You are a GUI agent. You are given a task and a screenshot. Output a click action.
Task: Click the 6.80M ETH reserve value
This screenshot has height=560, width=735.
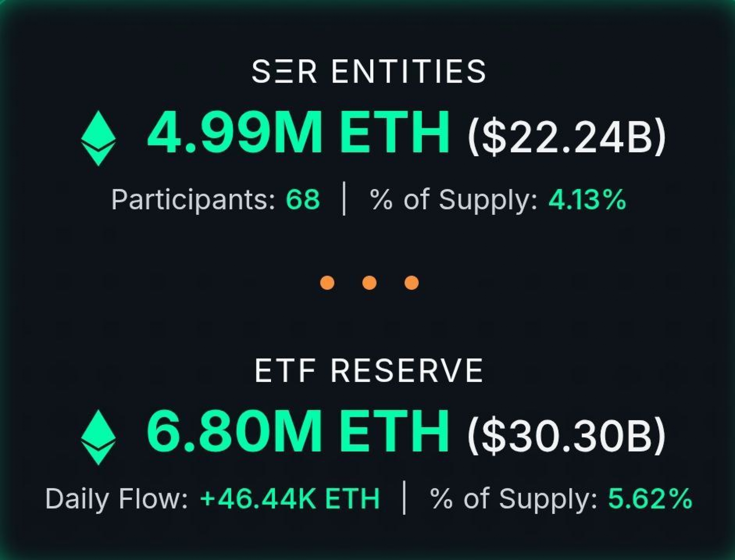(x=298, y=431)
